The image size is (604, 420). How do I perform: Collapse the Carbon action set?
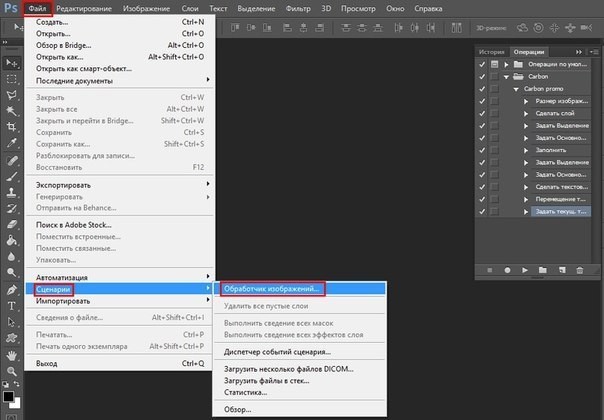point(507,77)
